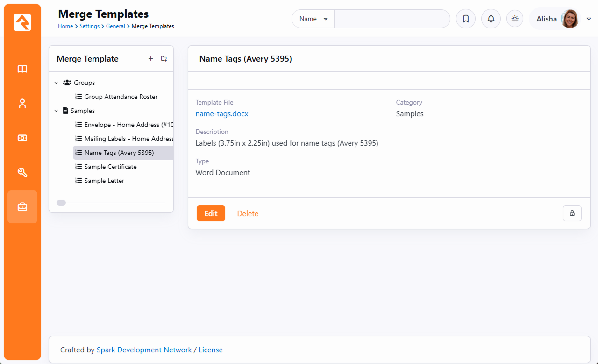598x364 pixels.
Task: Toggle the light/dark theme icon
Action: [515, 19]
